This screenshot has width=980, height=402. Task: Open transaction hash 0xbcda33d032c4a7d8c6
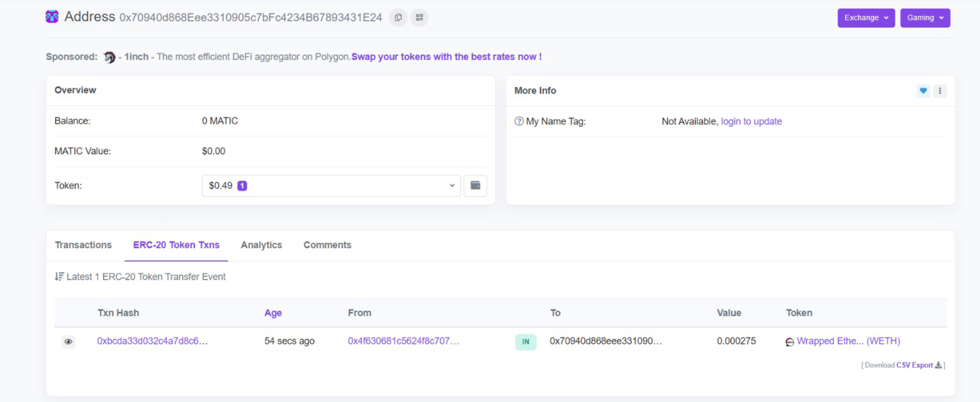pyautogui.click(x=153, y=341)
